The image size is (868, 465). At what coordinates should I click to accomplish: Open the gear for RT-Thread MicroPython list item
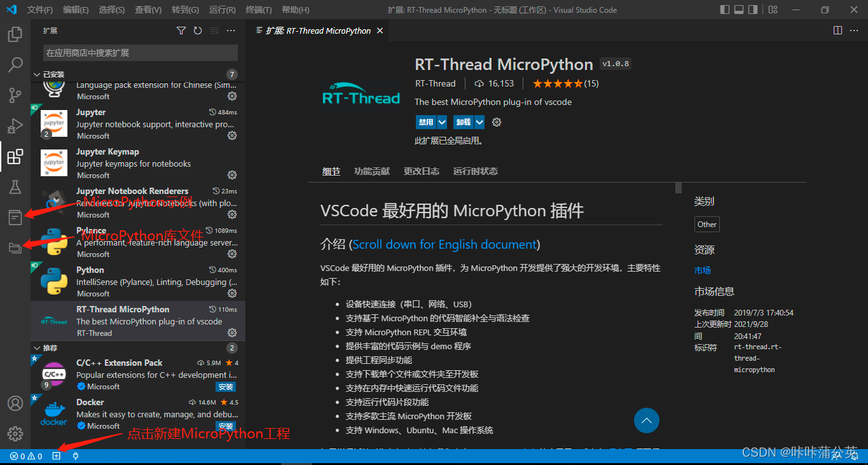(232, 333)
